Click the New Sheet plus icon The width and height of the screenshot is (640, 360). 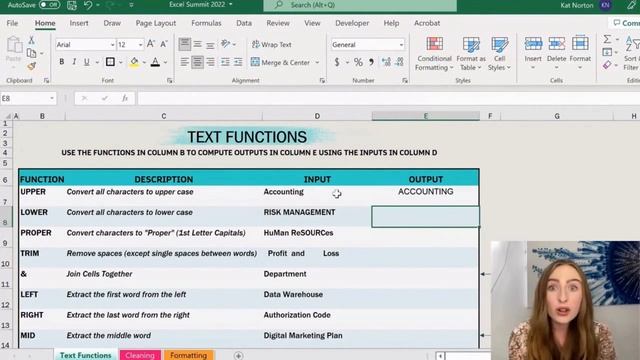click(238, 356)
